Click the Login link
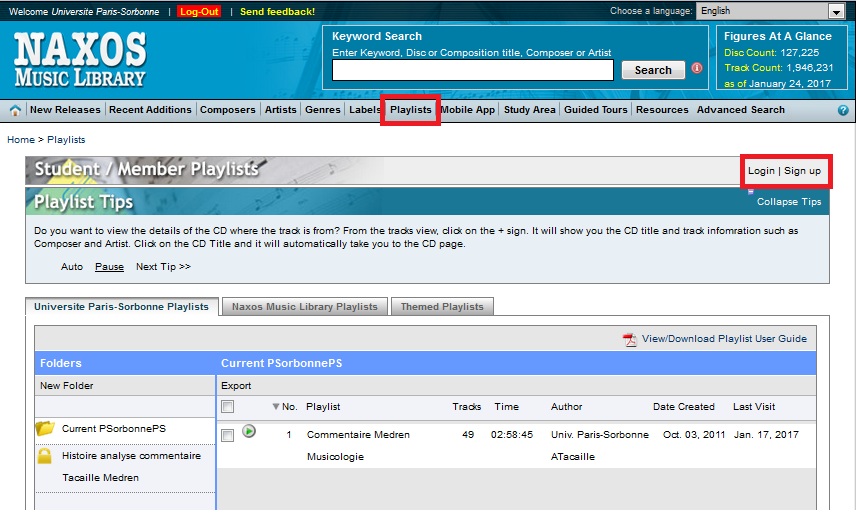 761,171
